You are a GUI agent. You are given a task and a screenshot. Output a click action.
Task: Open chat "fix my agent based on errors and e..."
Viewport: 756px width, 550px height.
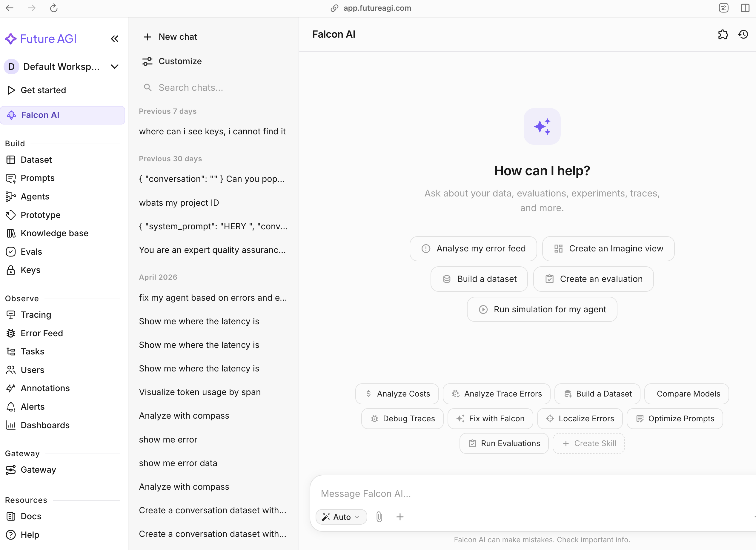coord(212,298)
